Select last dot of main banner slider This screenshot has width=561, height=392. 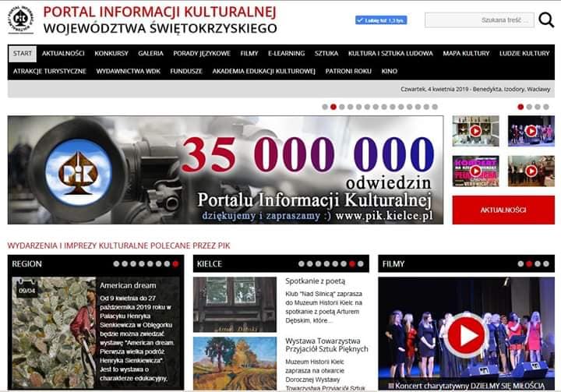(435, 107)
